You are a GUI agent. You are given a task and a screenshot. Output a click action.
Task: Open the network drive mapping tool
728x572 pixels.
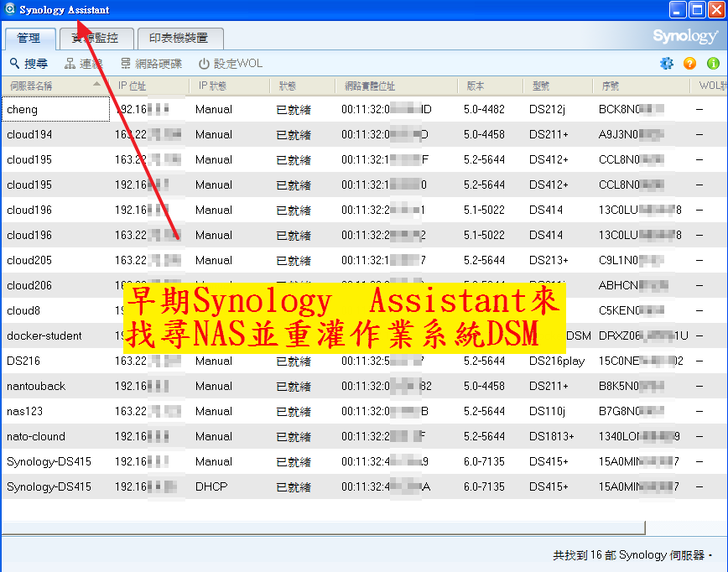(151, 64)
